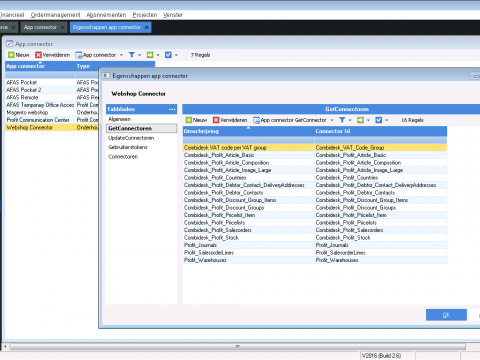This screenshot has height=360, width=480.
Task: Close the App connector document tab
Action: 63,27
